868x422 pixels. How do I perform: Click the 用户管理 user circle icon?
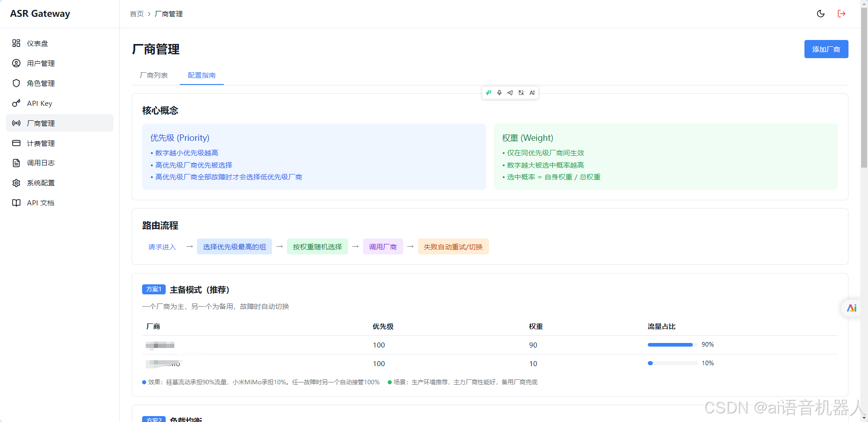pyautogui.click(x=16, y=63)
